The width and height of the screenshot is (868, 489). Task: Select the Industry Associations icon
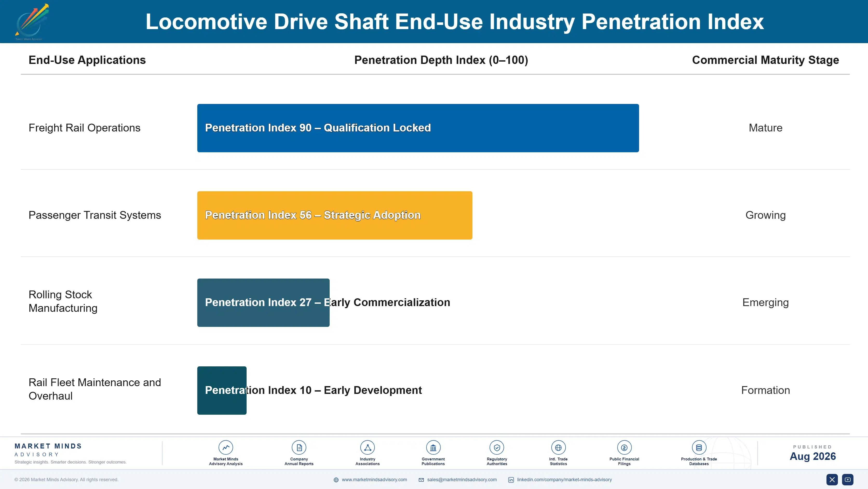(x=367, y=447)
